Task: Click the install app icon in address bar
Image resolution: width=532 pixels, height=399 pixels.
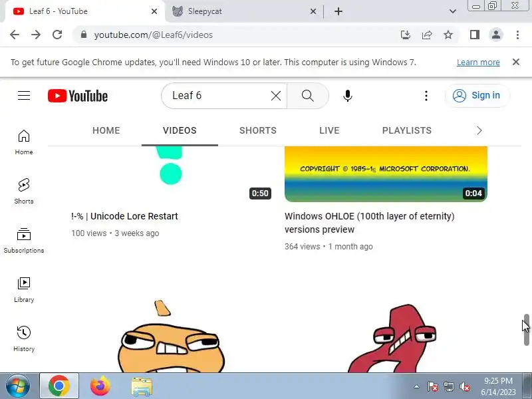Action: click(x=406, y=35)
